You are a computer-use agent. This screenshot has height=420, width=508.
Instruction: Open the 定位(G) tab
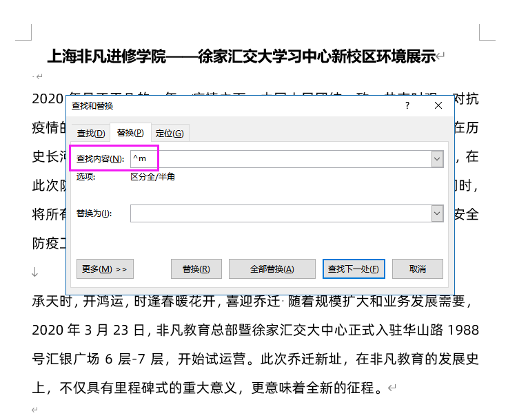tap(170, 133)
